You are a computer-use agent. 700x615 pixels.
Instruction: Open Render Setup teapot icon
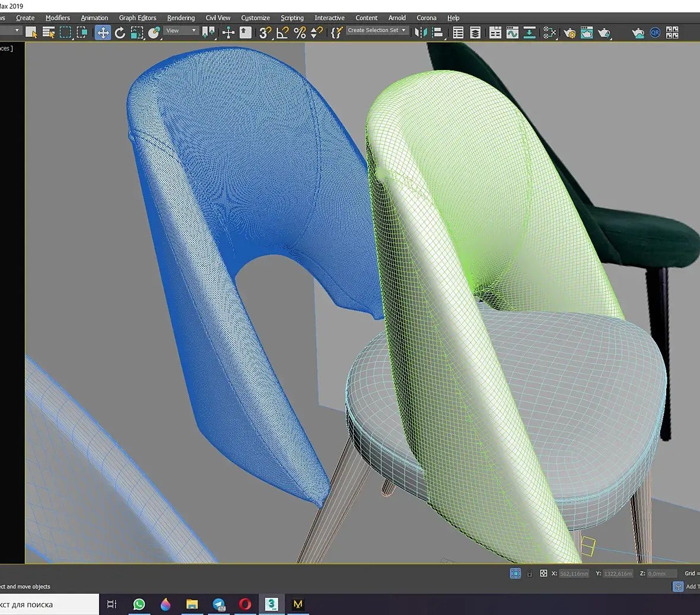[x=569, y=33]
